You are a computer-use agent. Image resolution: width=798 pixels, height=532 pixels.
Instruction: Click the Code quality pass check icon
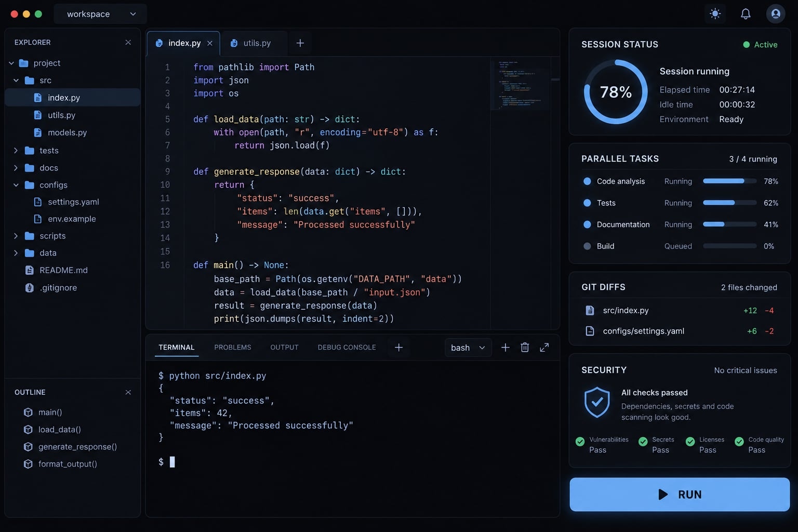pyautogui.click(x=739, y=442)
